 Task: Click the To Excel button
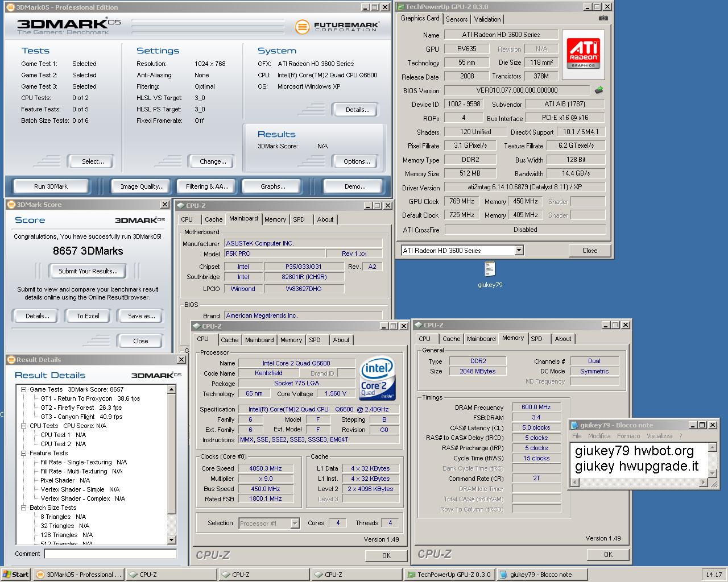point(88,316)
